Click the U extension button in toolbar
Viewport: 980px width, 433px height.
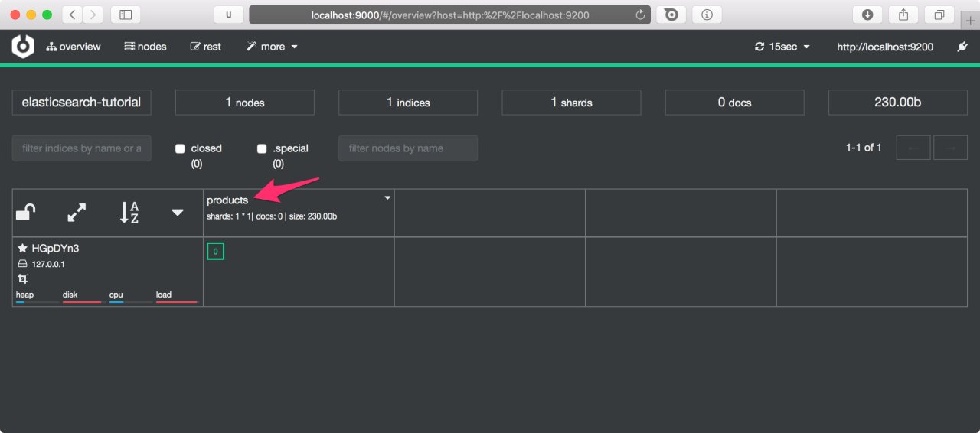pyautogui.click(x=228, y=15)
